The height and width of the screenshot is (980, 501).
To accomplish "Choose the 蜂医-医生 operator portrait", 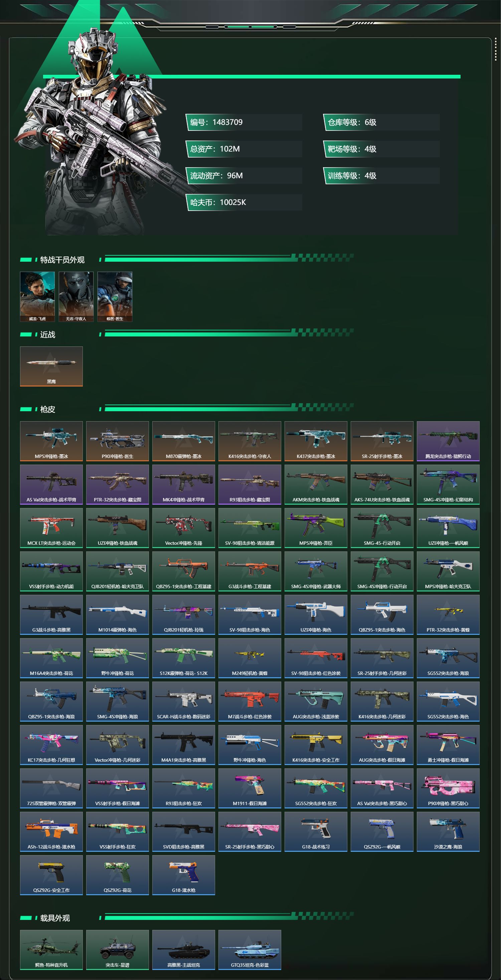I will tap(115, 297).
